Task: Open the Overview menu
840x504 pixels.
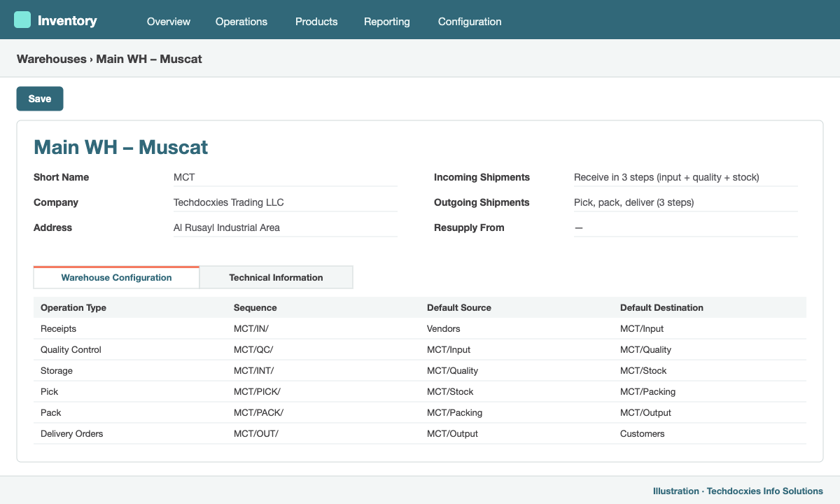Action: [169, 22]
